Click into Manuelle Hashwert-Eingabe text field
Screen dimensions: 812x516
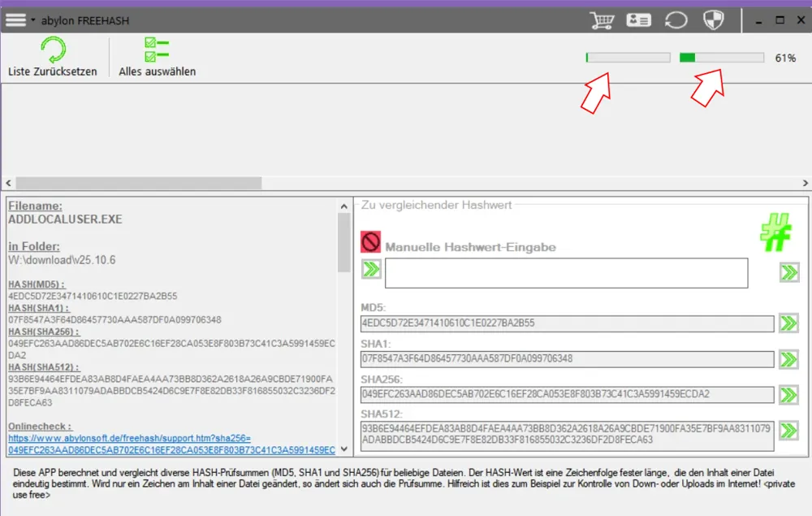tap(567, 273)
